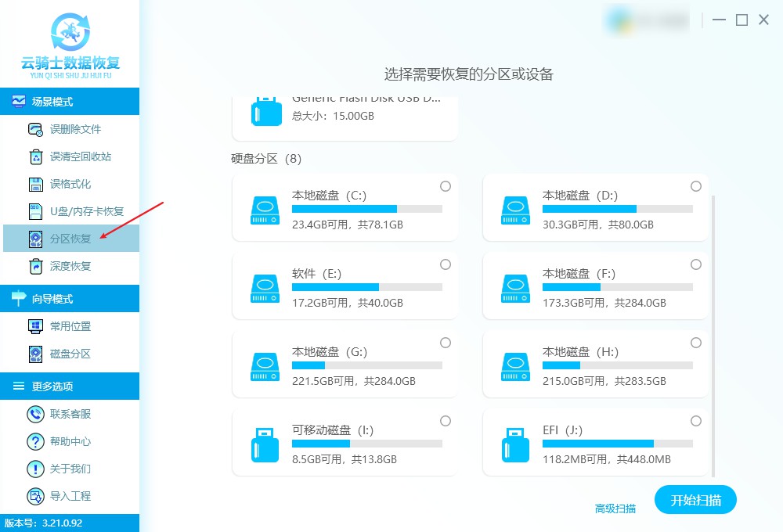Click the 磁盘分区 icon
Viewport: 783px width, 532px height.
coord(35,354)
